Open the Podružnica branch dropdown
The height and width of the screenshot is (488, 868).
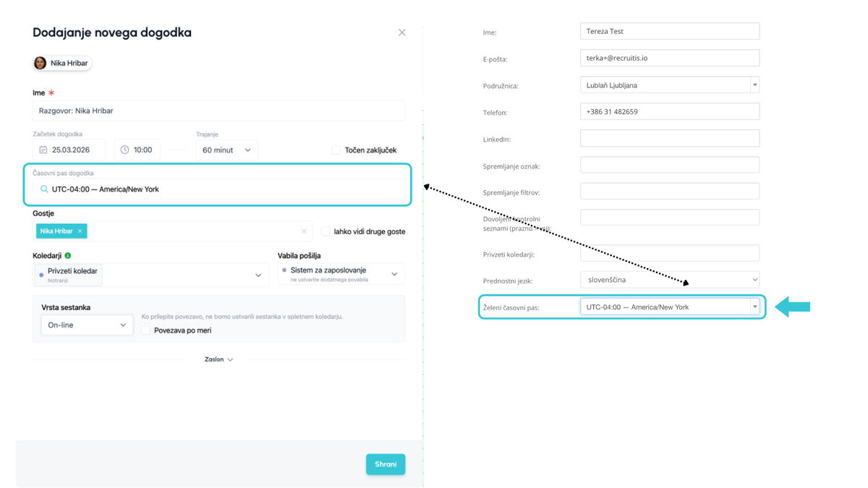(x=754, y=85)
